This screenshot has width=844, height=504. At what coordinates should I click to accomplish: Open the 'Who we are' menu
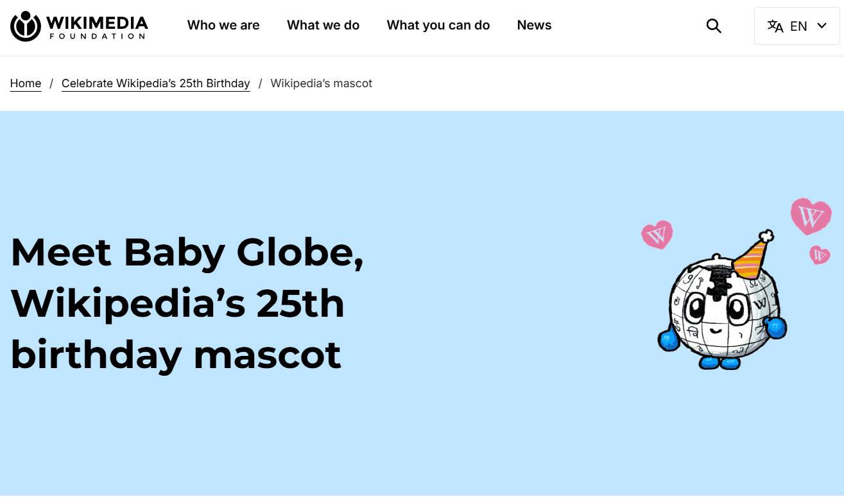point(223,26)
